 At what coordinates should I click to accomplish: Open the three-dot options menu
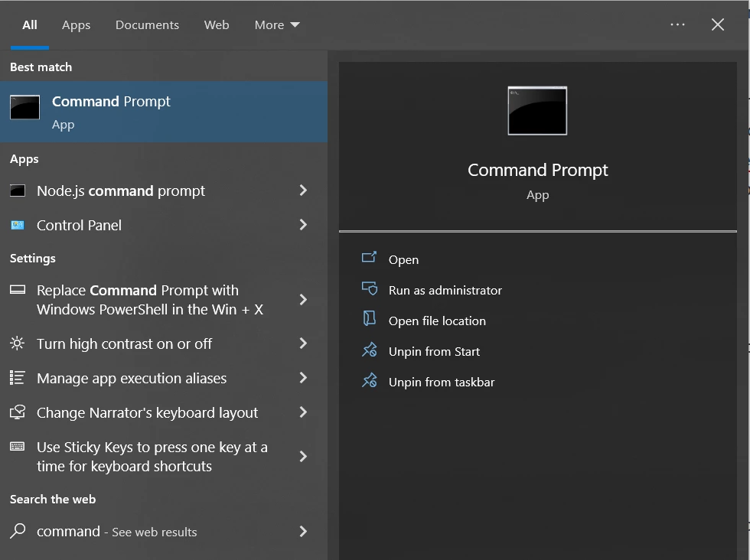(677, 24)
